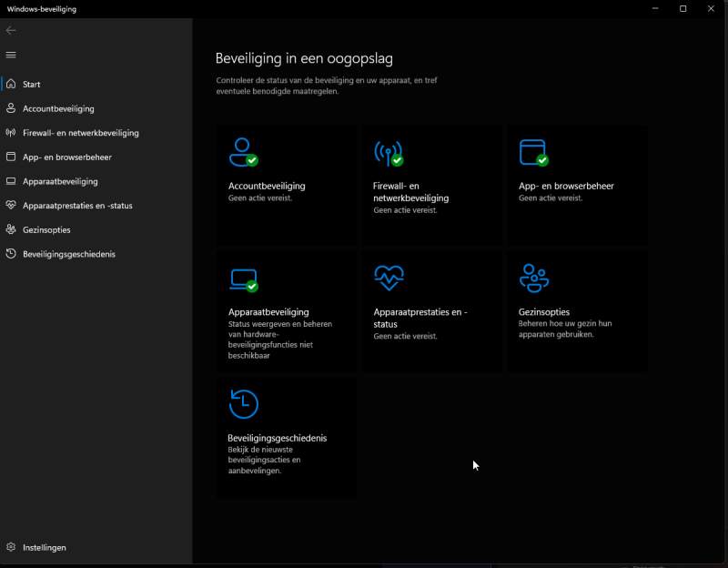The width and height of the screenshot is (728, 568).
Task: Select App- en browserbeheer sidebar item
Action: (x=66, y=157)
